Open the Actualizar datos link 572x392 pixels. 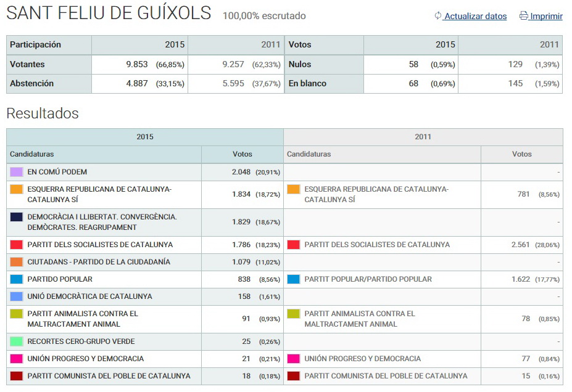tap(475, 17)
